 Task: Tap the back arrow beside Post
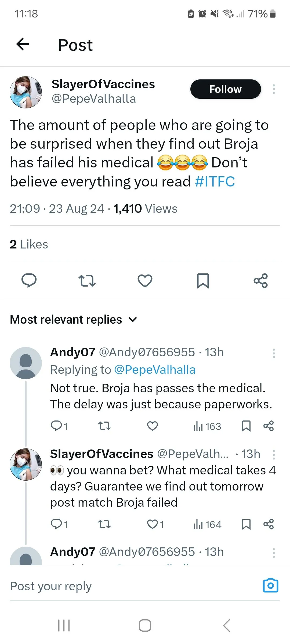(23, 44)
